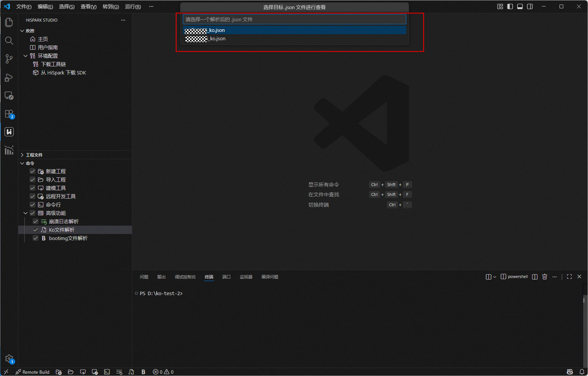Click the modeling tool icon in status bar

click(83, 372)
